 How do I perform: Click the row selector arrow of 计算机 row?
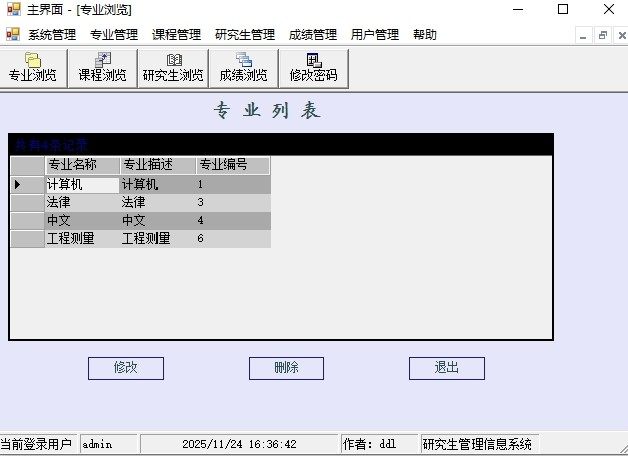pos(27,185)
